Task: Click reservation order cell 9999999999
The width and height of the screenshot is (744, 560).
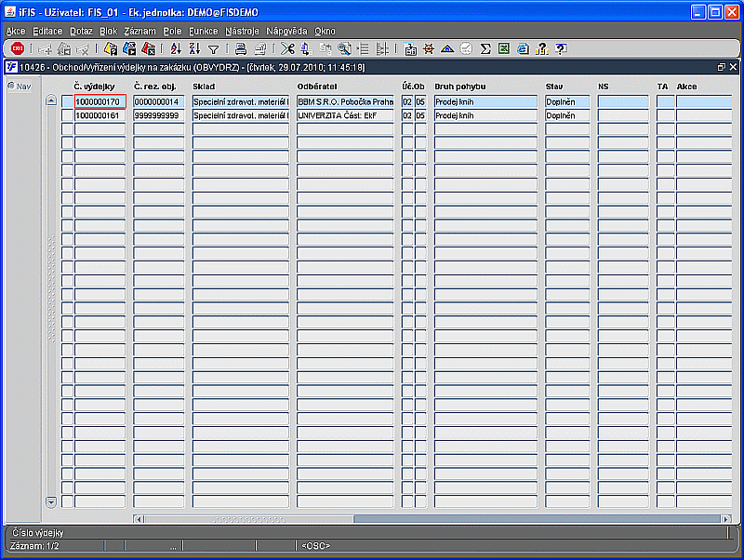Action: 159,115
